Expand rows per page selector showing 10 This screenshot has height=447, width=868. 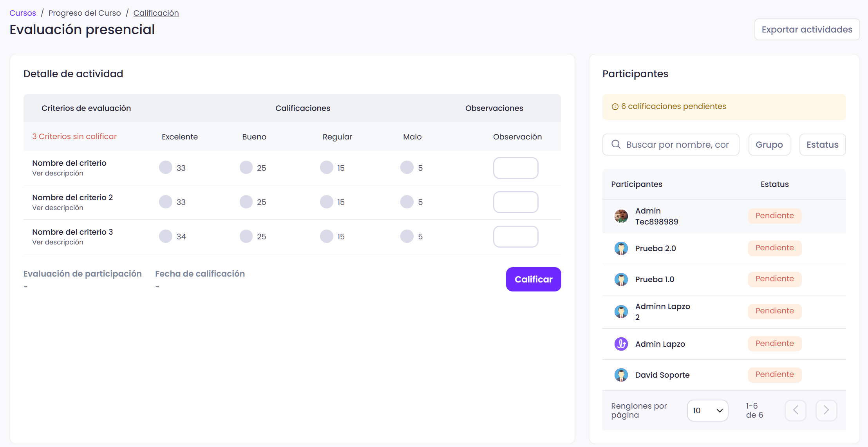click(x=707, y=411)
